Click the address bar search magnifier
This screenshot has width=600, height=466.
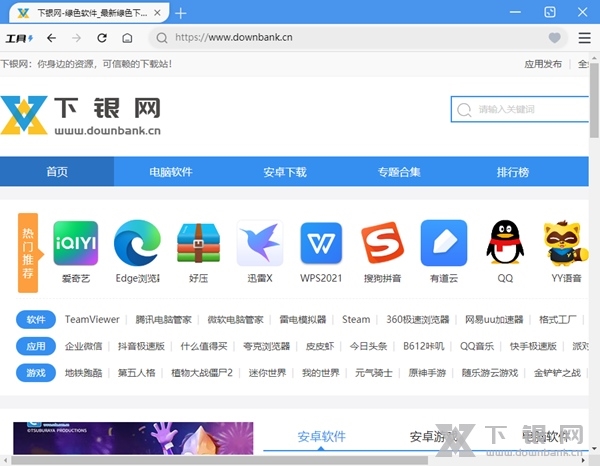tap(162, 37)
